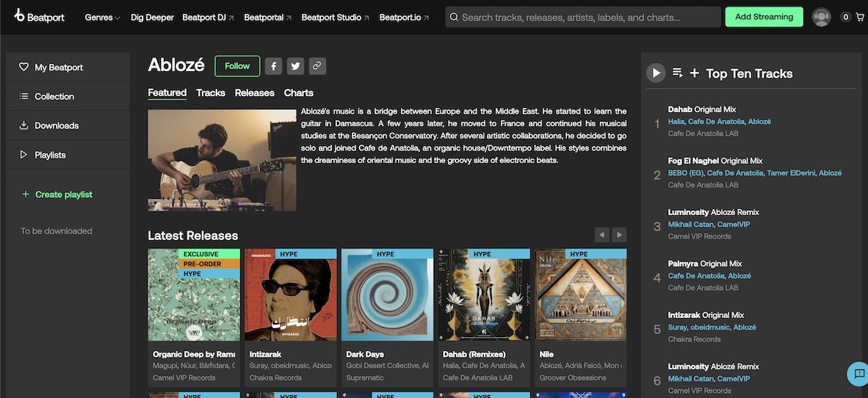Click Create playlist
Screen dimensions: 868x398
(57, 195)
